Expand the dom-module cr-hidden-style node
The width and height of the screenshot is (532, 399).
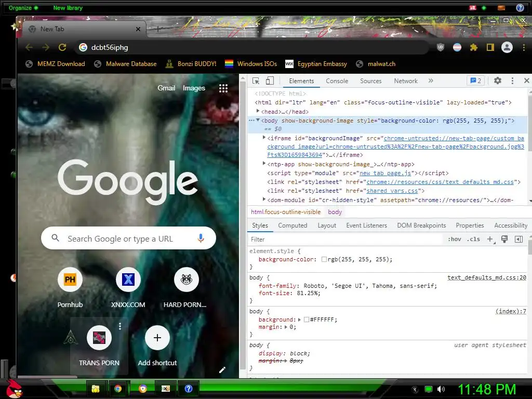(x=264, y=199)
